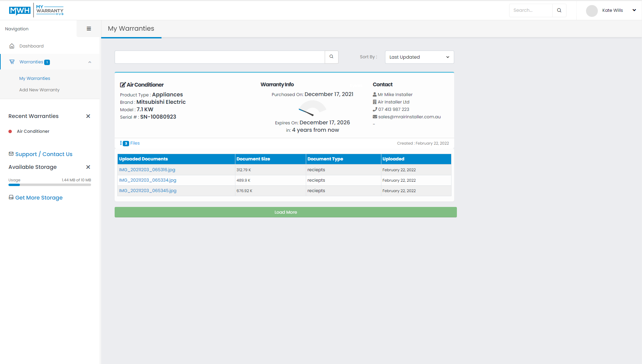
Task: Click the building icon beside Air Installer Ltd
Action: (375, 102)
